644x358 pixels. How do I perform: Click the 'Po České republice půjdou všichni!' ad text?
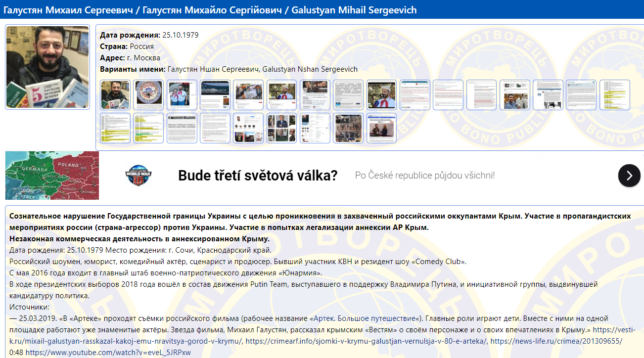(424, 176)
